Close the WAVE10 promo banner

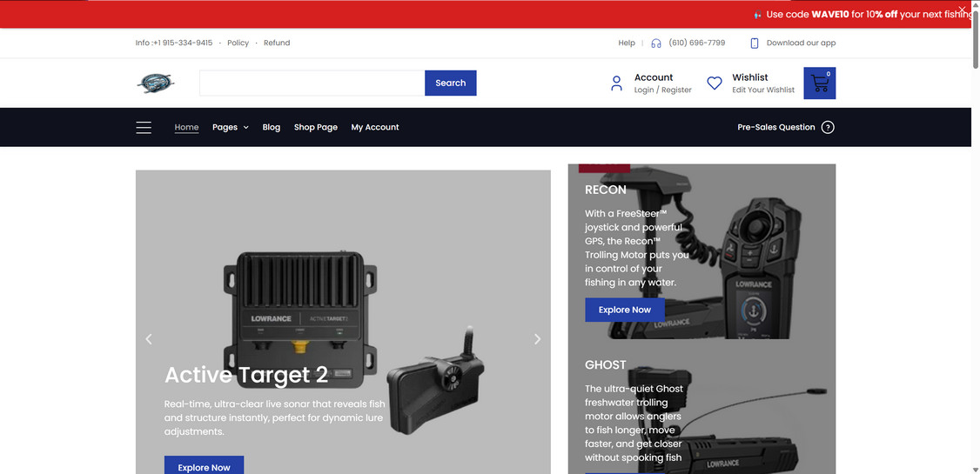click(x=961, y=10)
